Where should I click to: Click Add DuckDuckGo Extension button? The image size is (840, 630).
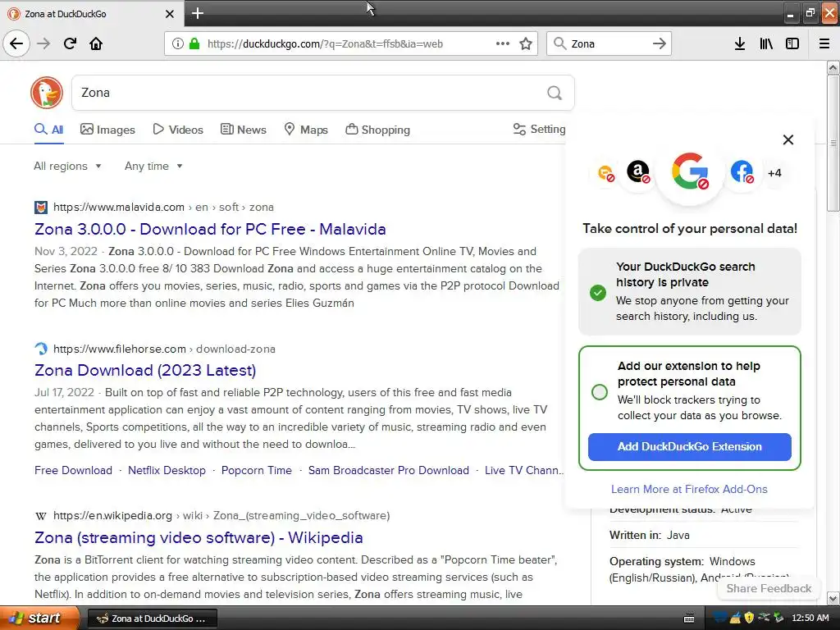(x=689, y=447)
